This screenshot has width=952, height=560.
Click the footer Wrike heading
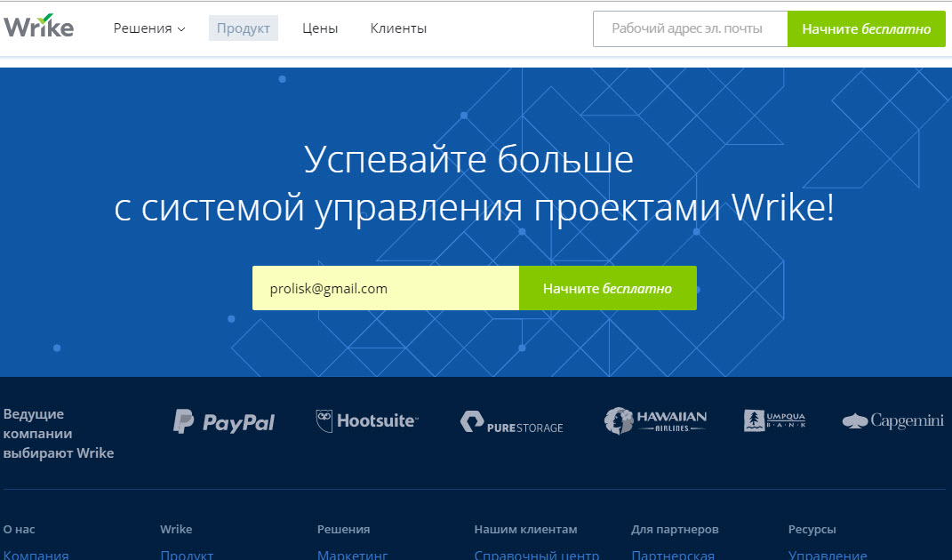(x=176, y=529)
